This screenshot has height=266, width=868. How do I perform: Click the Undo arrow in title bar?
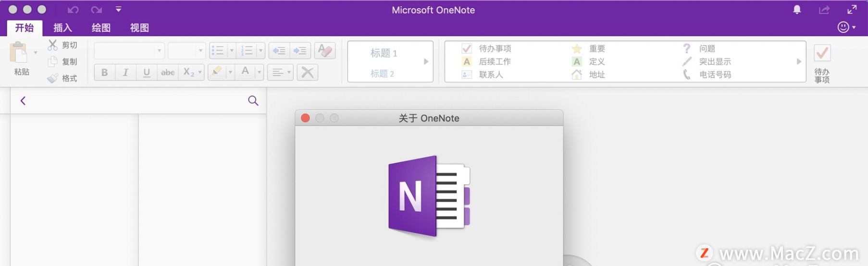[73, 10]
